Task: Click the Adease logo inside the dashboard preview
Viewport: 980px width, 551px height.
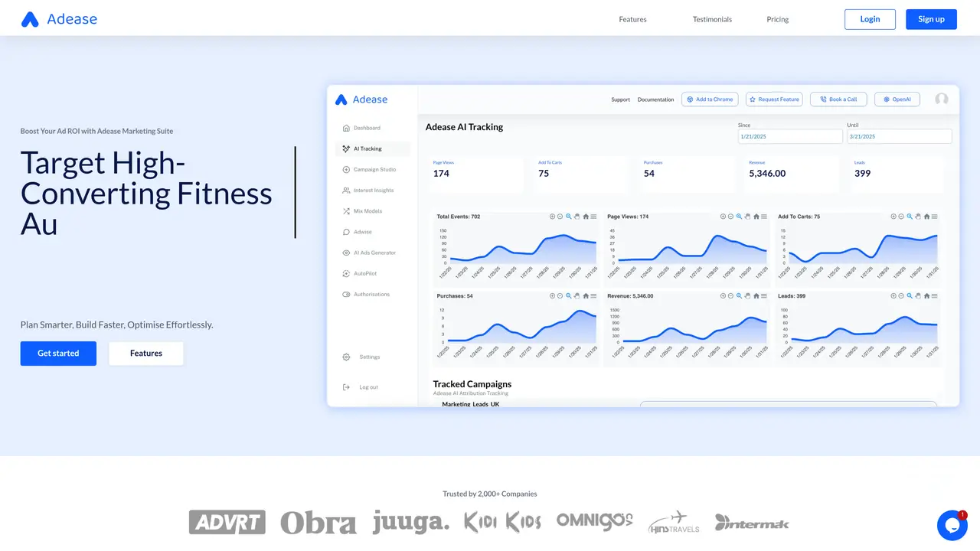Action: tap(361, 99)
